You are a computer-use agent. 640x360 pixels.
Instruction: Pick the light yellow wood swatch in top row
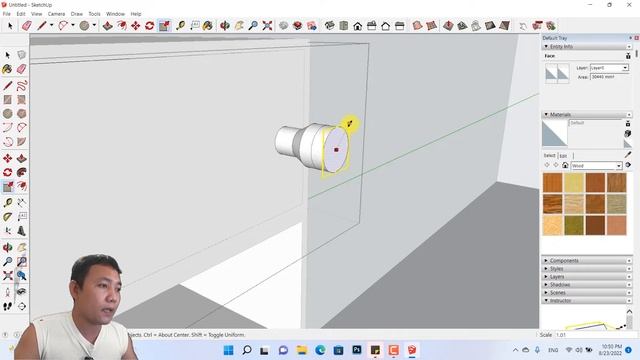[574, 182]
